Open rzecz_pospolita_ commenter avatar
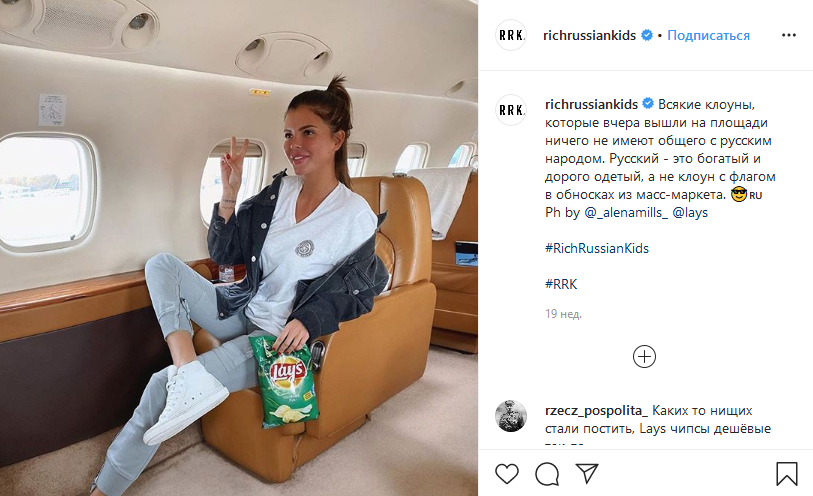 pos(511,416)
